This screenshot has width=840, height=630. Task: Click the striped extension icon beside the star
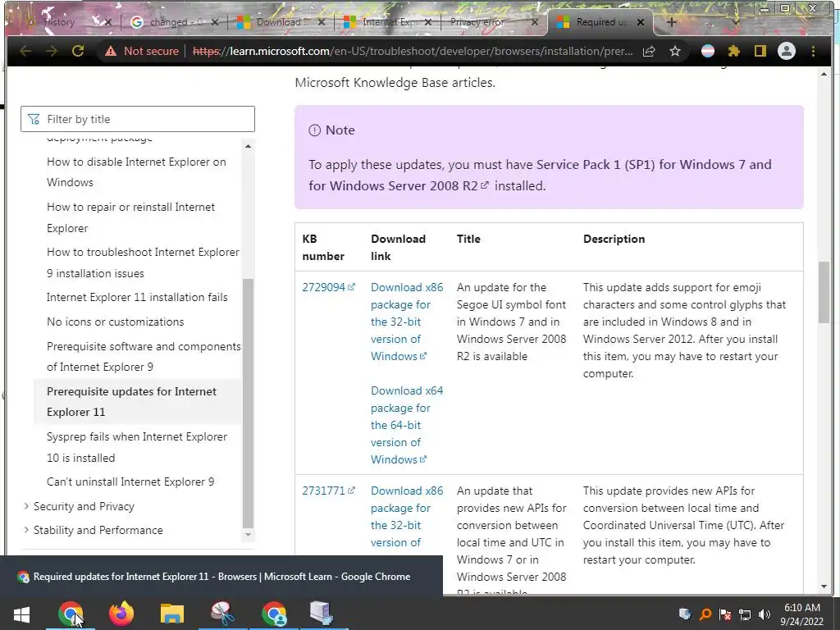pyautogui.click(x=708, y=51)
